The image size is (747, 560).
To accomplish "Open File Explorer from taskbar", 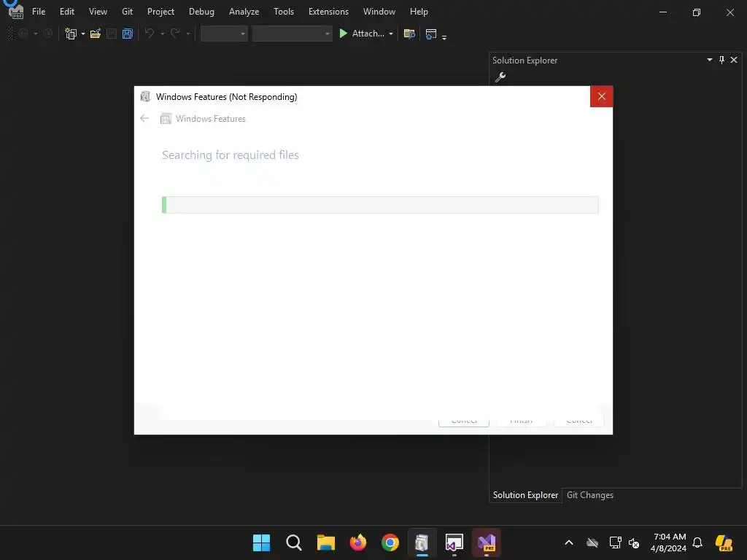I will (x=326, y=542).
